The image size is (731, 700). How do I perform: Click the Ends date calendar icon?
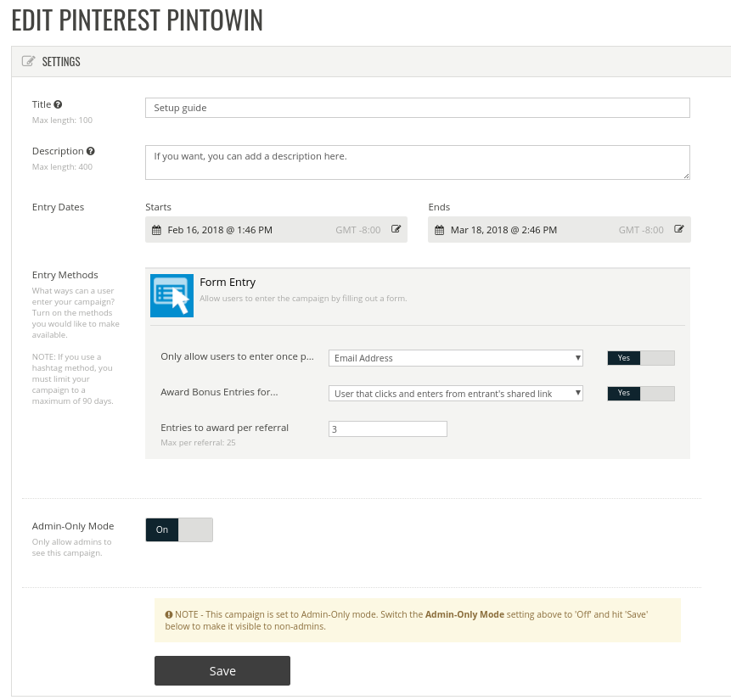pyautogui.click(x=440, y=230)
